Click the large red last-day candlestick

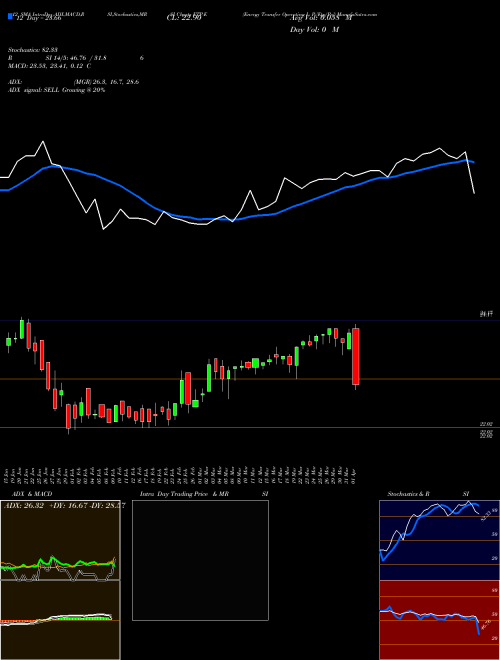[x=356, y=357]
